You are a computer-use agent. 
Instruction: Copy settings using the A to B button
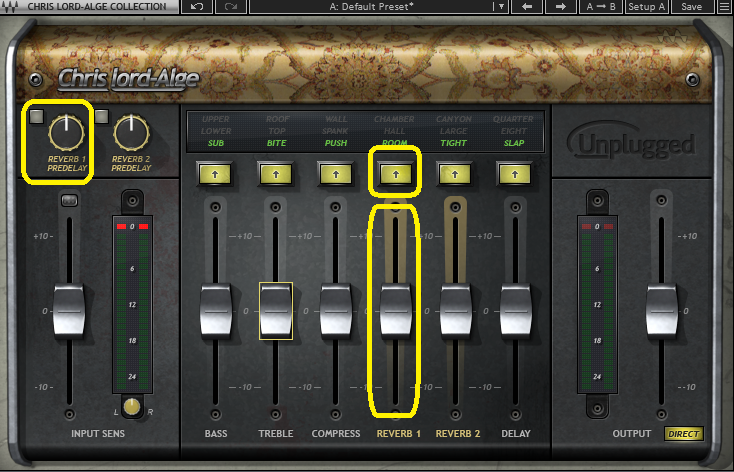pyautogui.click(x=601, y=7)
